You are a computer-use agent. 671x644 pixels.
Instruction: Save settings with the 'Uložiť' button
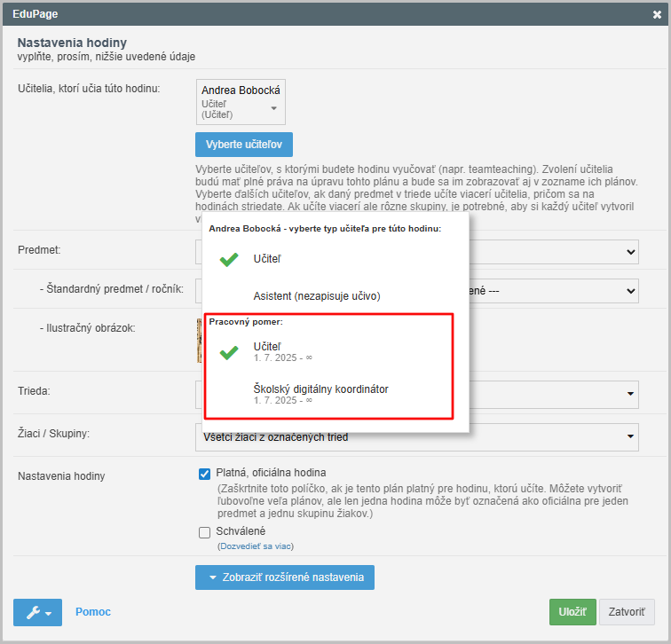572,612
